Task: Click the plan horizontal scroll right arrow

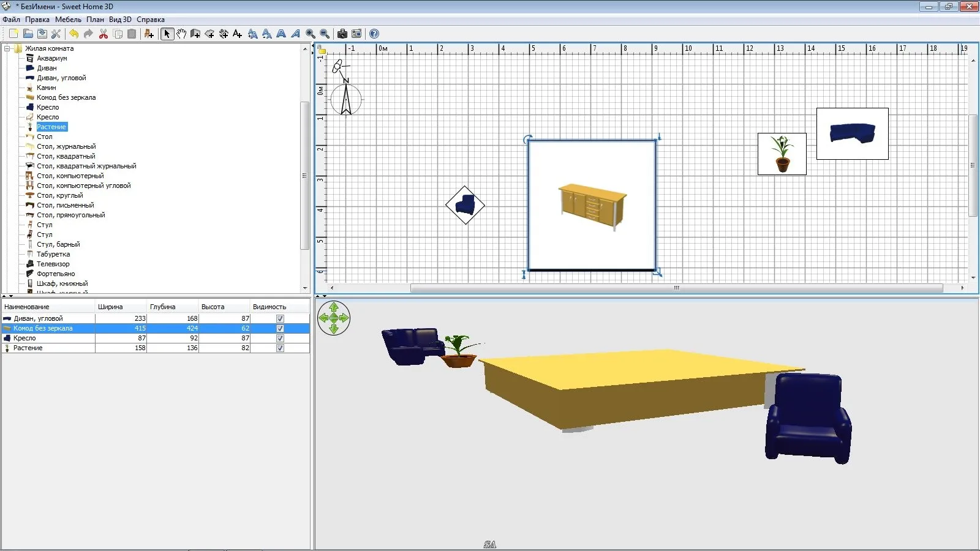Action: click(962, 288)
